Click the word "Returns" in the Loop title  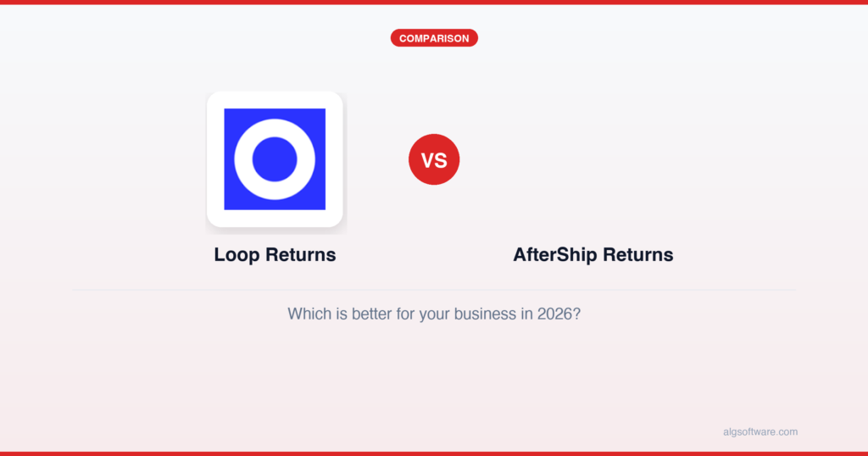click(300, 254)
